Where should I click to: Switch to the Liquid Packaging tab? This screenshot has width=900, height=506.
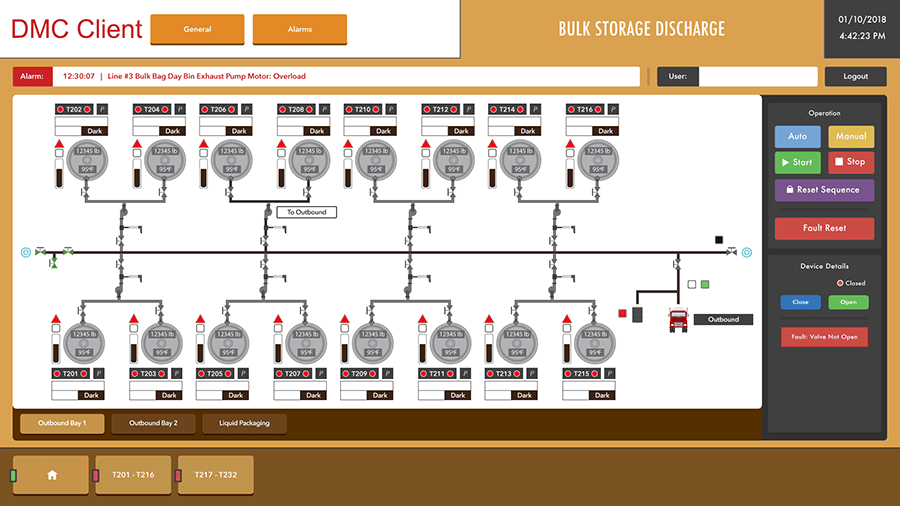[x=244, y=423]
